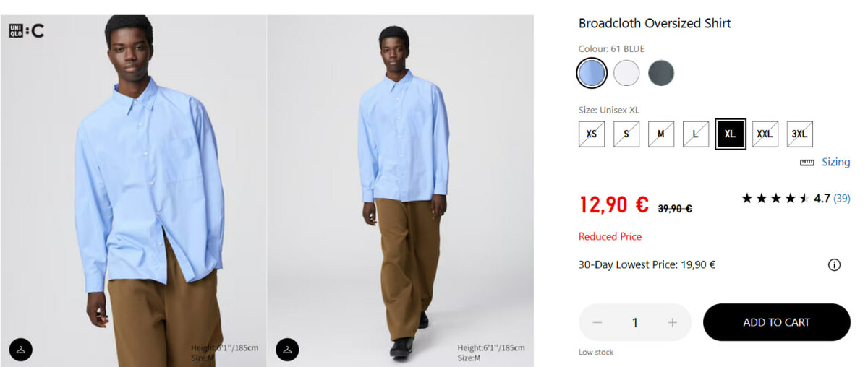Open the walking model product photo

tap(401, 191)
